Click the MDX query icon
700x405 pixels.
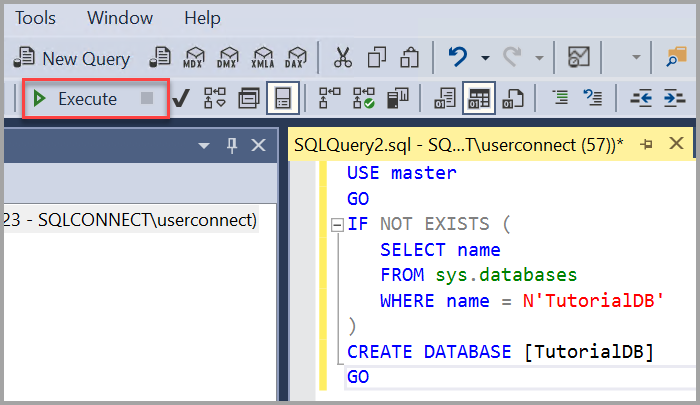tap(196, 58)
